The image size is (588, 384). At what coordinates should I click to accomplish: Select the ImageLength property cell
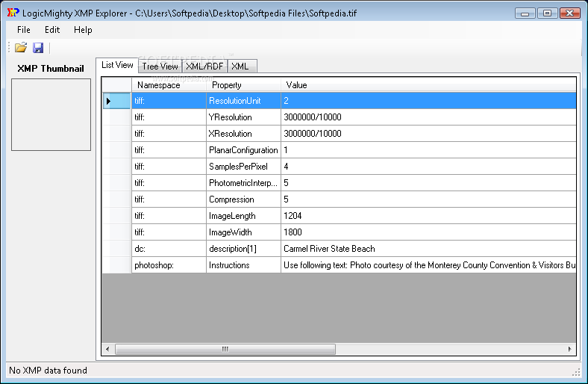pyautogui.click(x=243, y=216)
